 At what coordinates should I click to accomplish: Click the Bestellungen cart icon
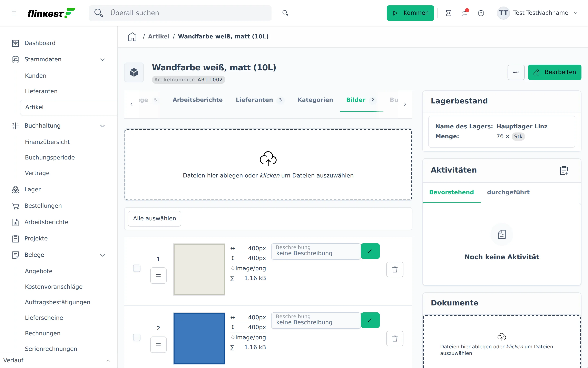pyautogui.click(x=15, y=206)
